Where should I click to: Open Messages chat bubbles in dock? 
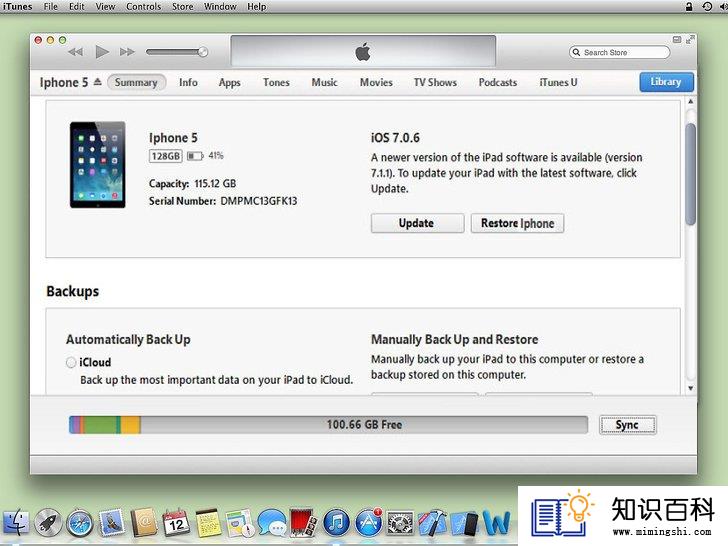(x=272, y=522)
